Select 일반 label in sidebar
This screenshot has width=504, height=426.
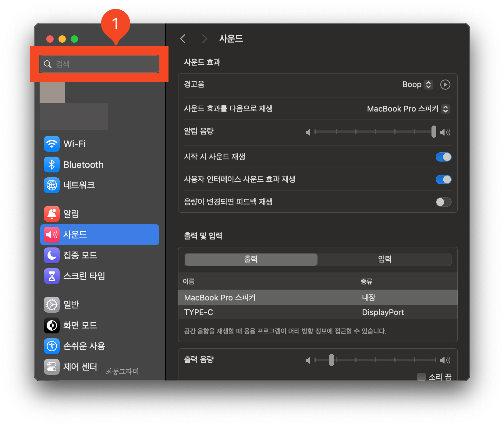pos(71,304)
